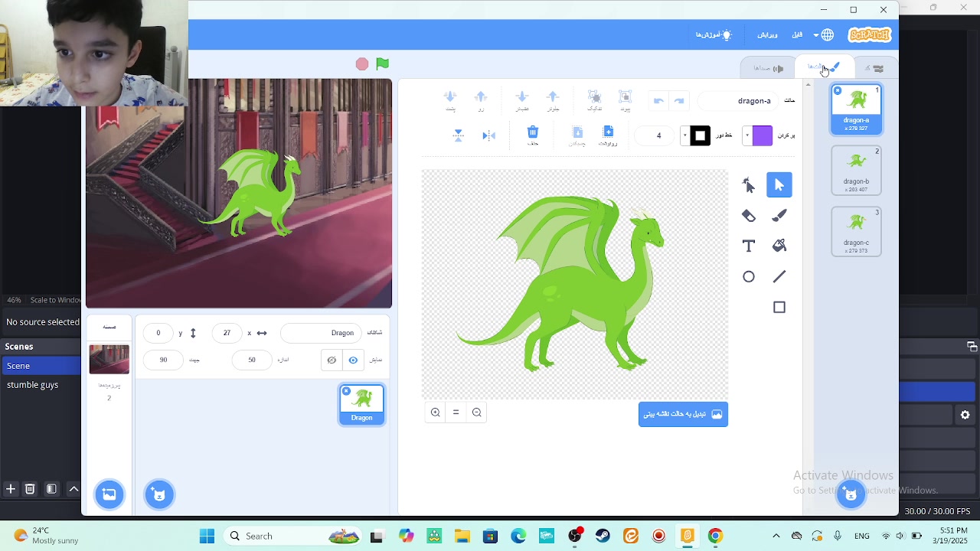The width and height of the screenshot is (980, 551).
Task: Select the dragon-b costume thumbnail
Action: point(856,171)
